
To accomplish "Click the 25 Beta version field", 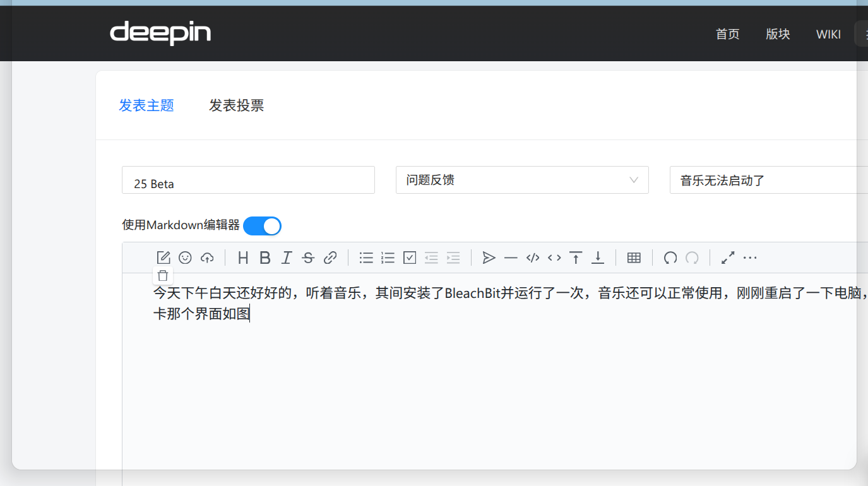I will (248, 180).
